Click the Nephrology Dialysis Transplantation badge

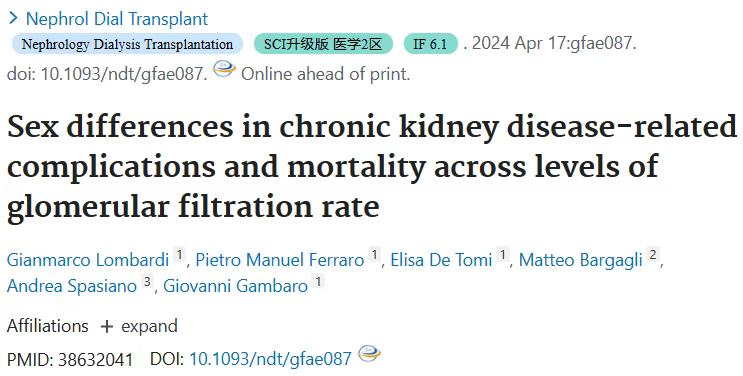point(127,44)
